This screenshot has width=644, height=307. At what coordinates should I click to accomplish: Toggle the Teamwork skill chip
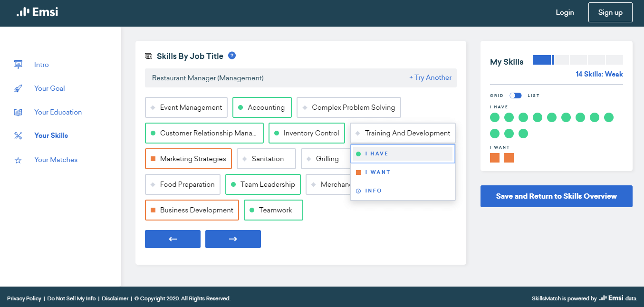[x=273, y=210]
